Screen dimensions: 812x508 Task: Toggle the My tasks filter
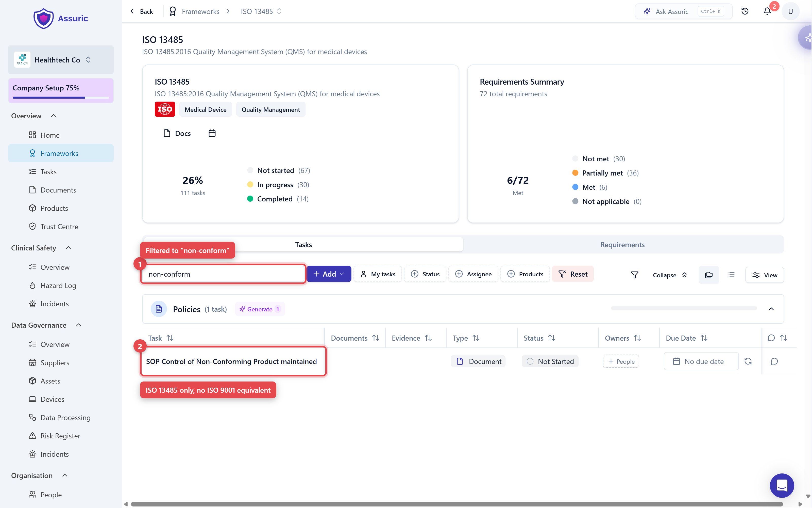378,274
